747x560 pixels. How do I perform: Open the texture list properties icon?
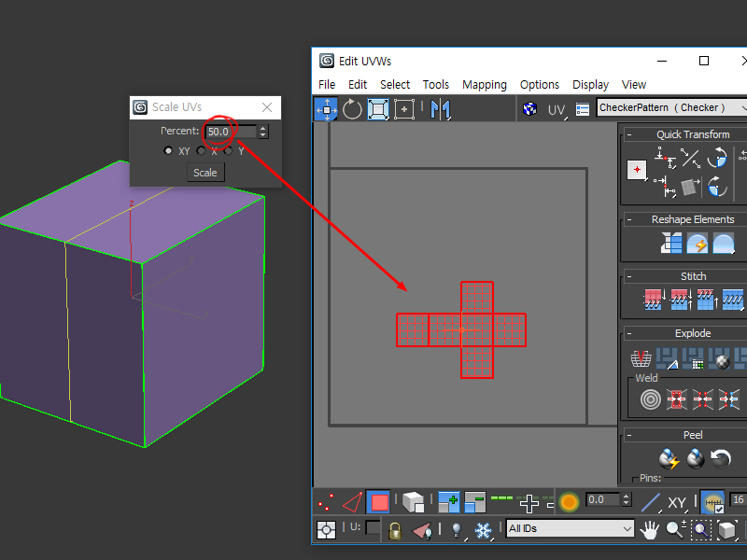(583, 109)
